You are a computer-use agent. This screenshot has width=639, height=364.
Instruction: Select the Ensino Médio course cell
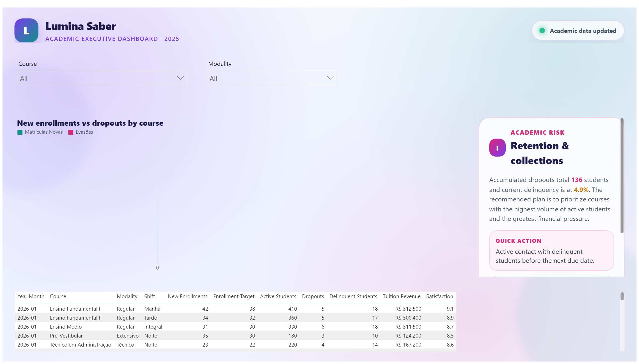pos(66,327)
